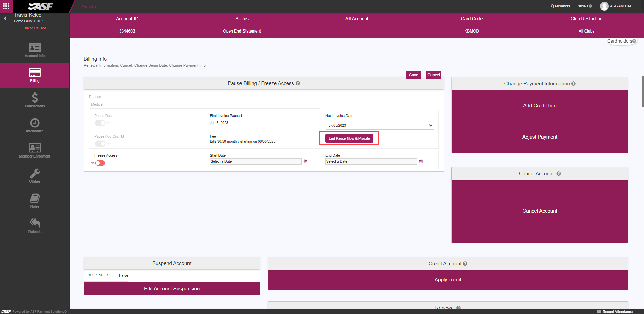Open Account Info sidebar icon
The image size is (644, 314).
pos(35,48)
